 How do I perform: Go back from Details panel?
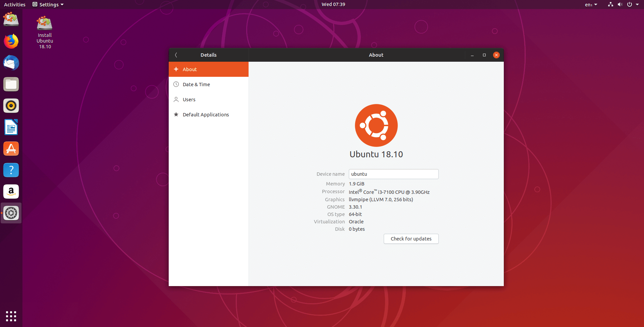tap(176, 55)
